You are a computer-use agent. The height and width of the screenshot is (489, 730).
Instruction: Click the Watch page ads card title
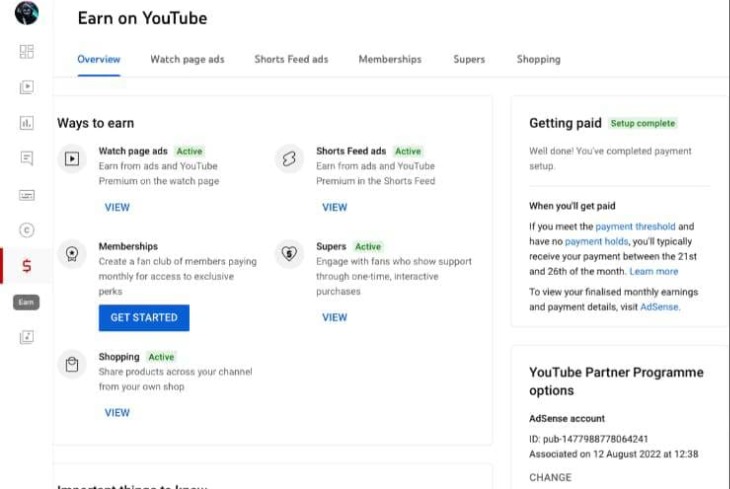[133, 151]
